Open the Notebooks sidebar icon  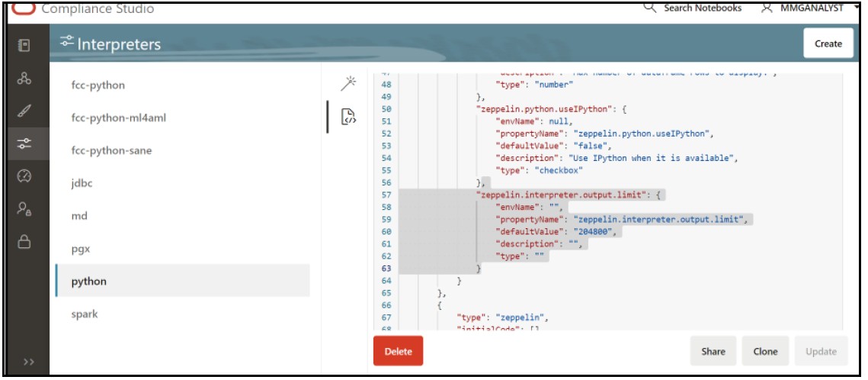[24, 46]
